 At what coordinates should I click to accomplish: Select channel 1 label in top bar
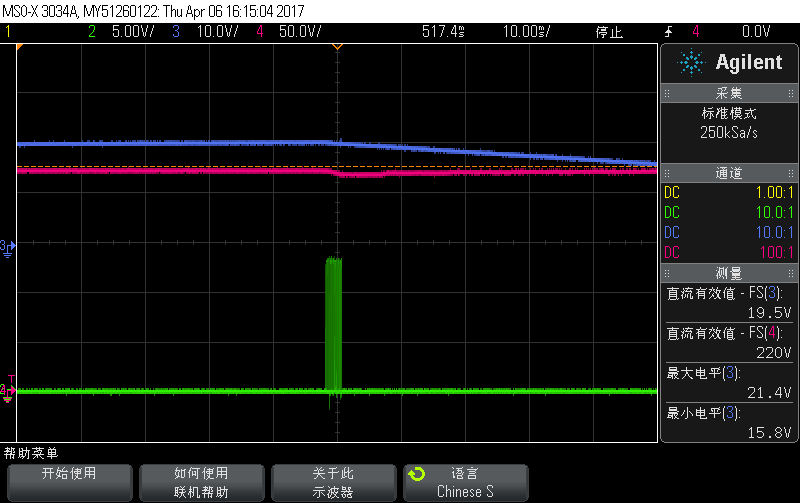pyautogui.click(x=8, y=32)
